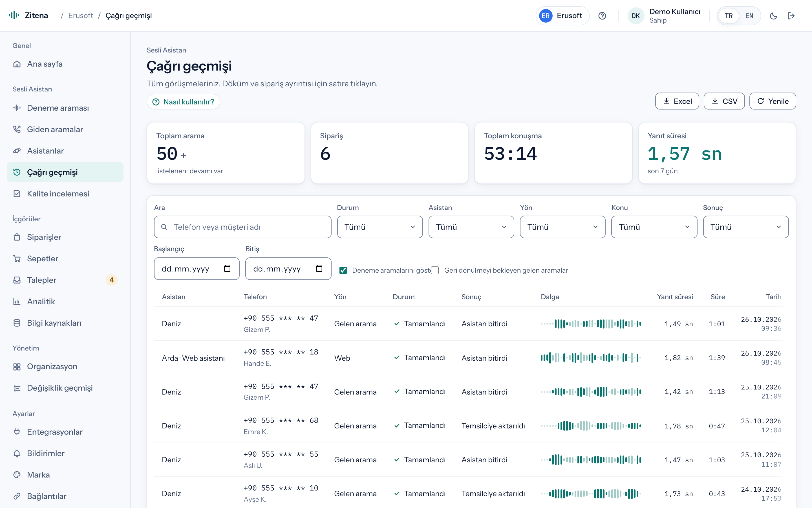Click the Talepler badge showing 4

[111, 280]
